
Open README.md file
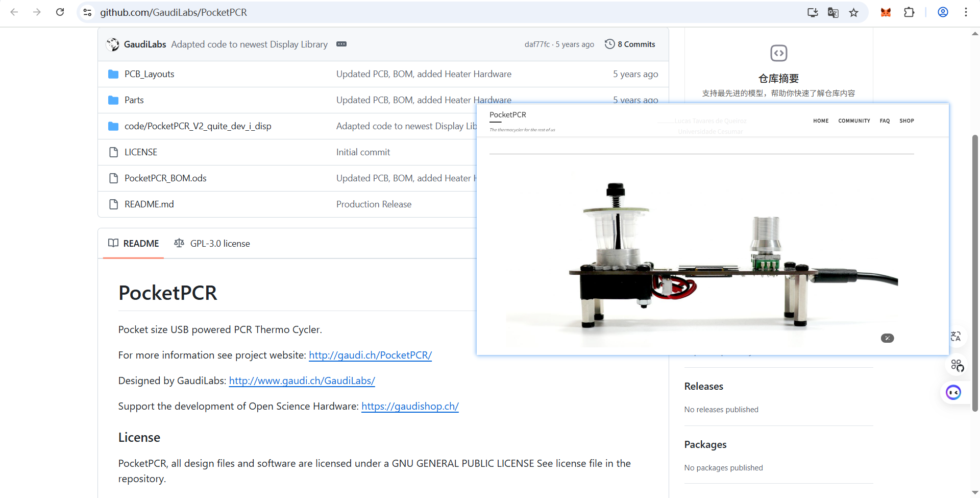(149, 204)
